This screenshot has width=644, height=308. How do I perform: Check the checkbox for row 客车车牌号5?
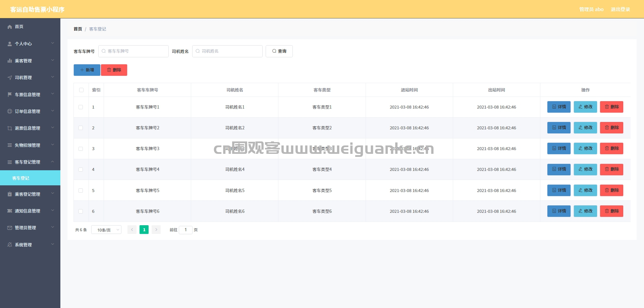[x=80, y=190]
